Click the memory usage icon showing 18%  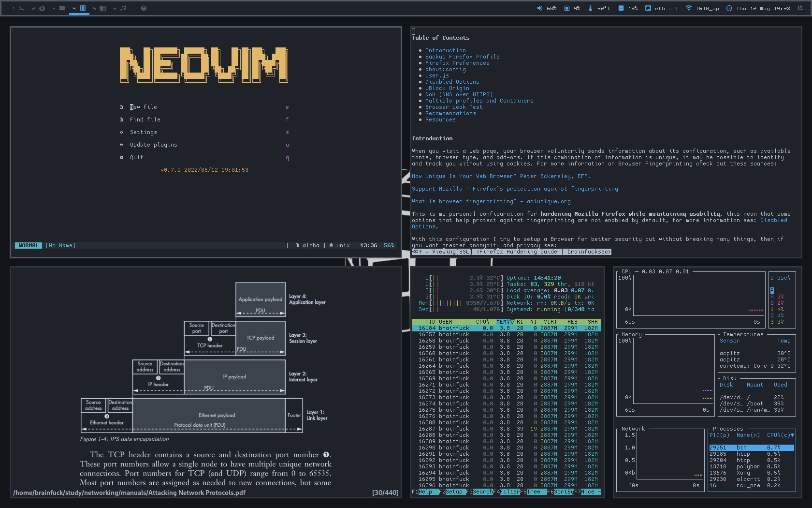tap(621, 8)
